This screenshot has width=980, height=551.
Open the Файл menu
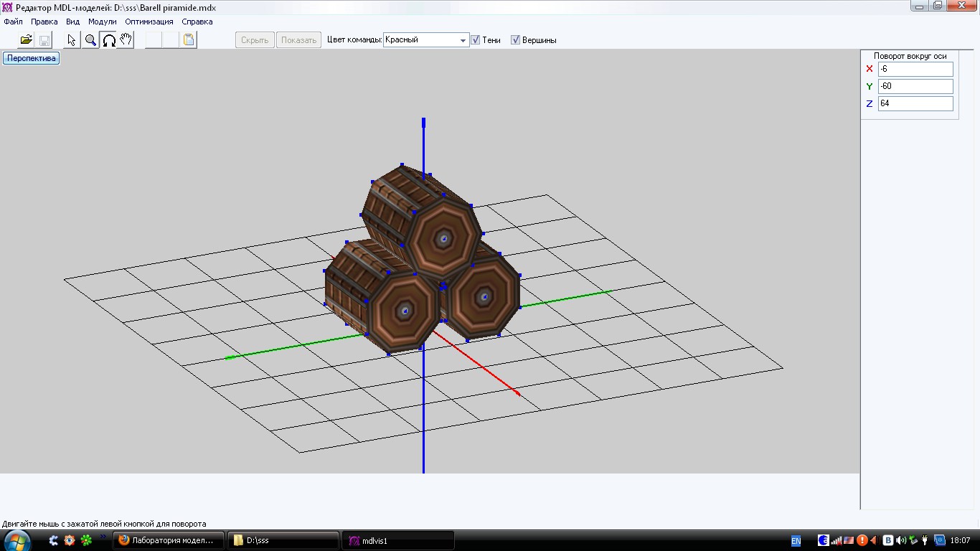pyautogui.click(x=13, y=22)
